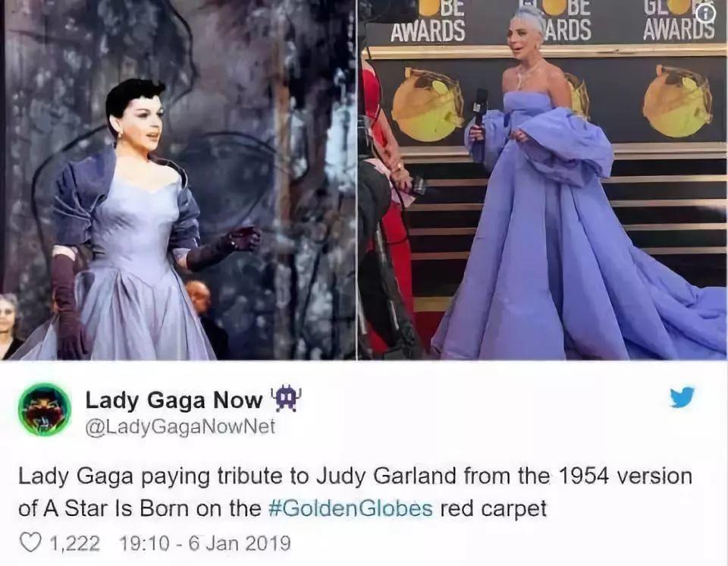Image resolution: width=728 pixels, height=566 pixels.
Task: Visit the @LadyGagaNowNet handle
Action: [180, 426]
